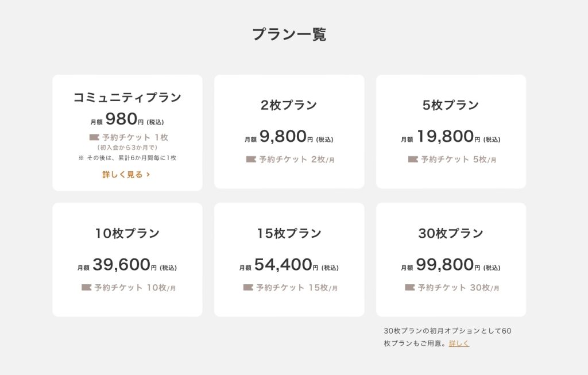Open 詳しく見る link in community plan
Screen dimensions: 588x375
(126, 175)
